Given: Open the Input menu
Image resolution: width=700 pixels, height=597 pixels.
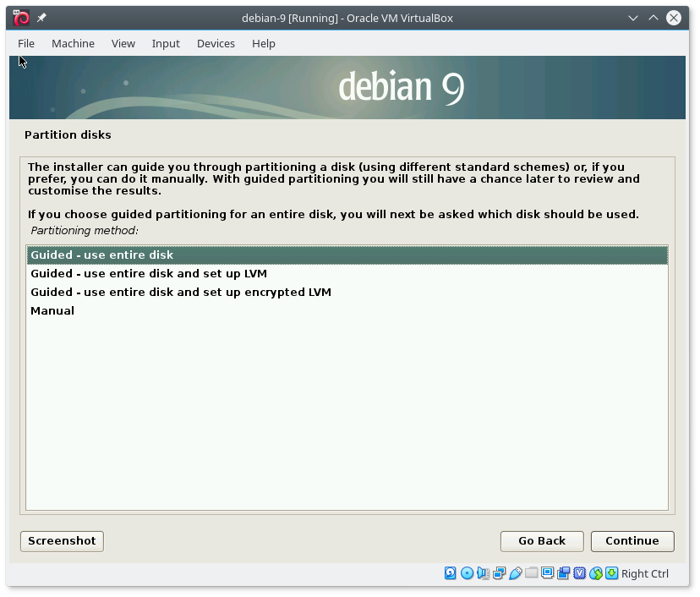Looking at the screenshot, I should click(x=166, y=43).
